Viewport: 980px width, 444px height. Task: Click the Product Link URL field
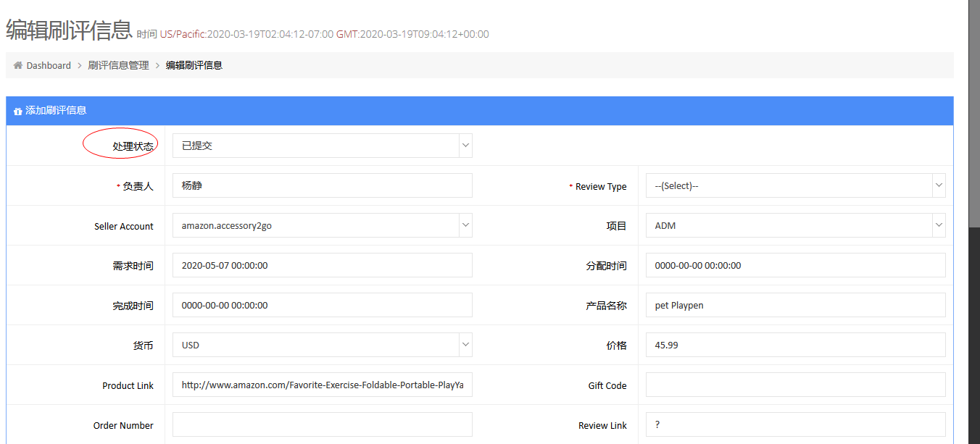(x=323, y=385)
